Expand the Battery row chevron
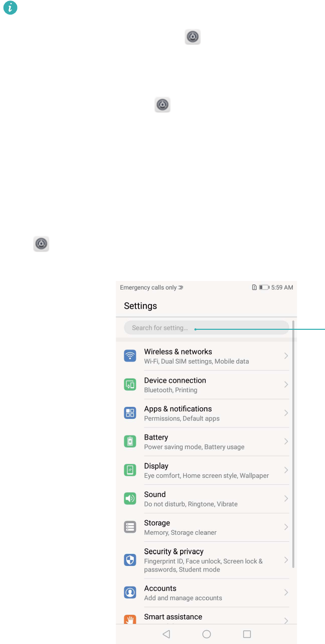Viewport: 325px width, 644px height. pyautogui.click(x=286, y=442)
